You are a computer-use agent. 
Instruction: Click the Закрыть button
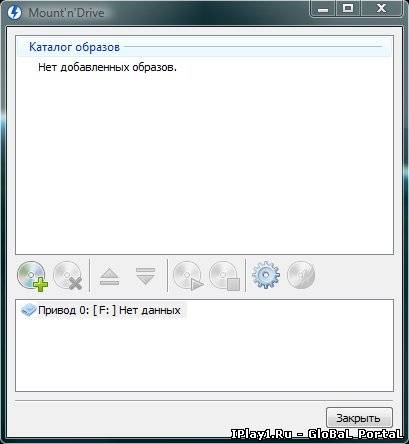pos(359,418)
